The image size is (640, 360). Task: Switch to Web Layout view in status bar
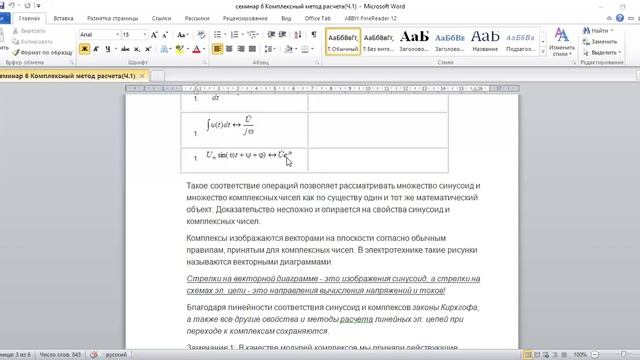(x=546, y=355)
